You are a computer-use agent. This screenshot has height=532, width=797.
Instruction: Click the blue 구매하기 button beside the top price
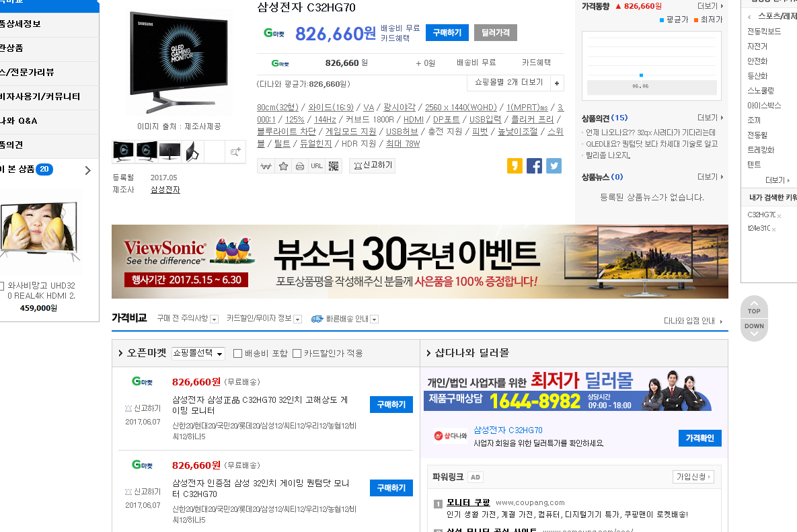447,32
